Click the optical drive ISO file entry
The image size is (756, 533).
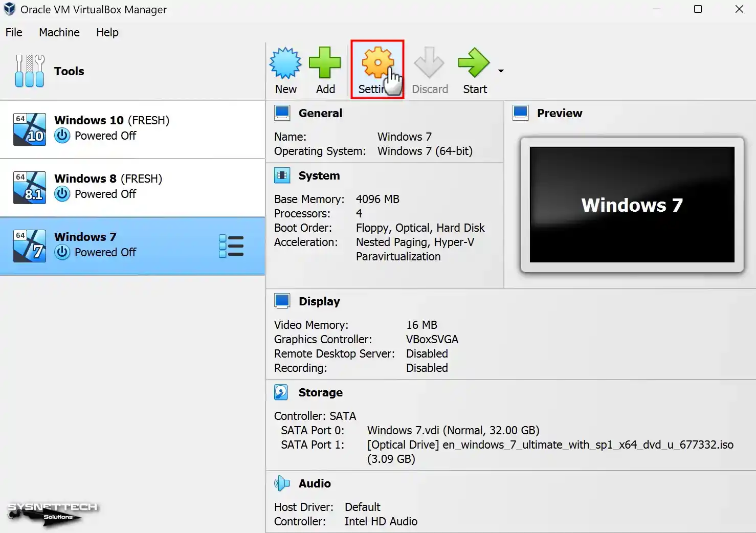pos(550,452)
